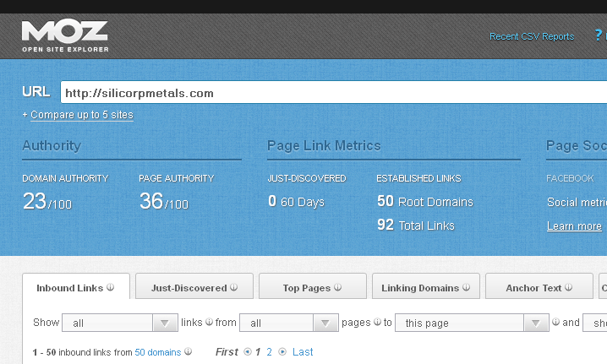Image resolution: width=607 pixels, height=364 pixels.
Task: Click the Page Link Metrics heading
Action: point(324,146)
